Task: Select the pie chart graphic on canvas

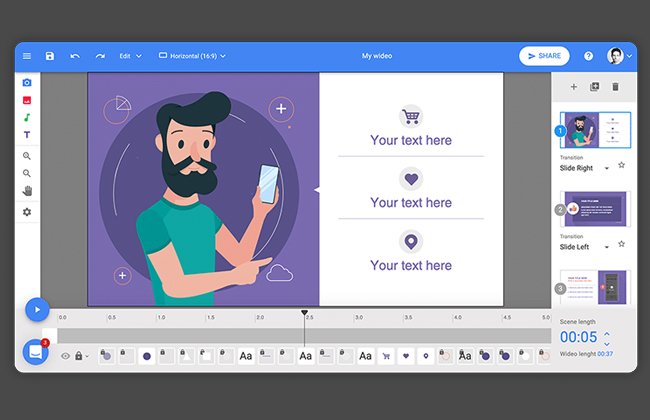Action: (117, 110)
